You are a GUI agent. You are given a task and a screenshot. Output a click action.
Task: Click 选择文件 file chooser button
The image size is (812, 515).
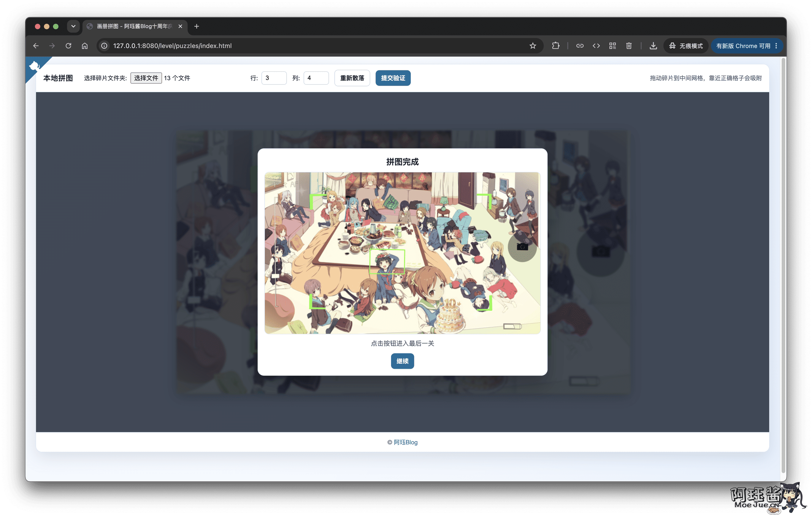coord(146,78)
